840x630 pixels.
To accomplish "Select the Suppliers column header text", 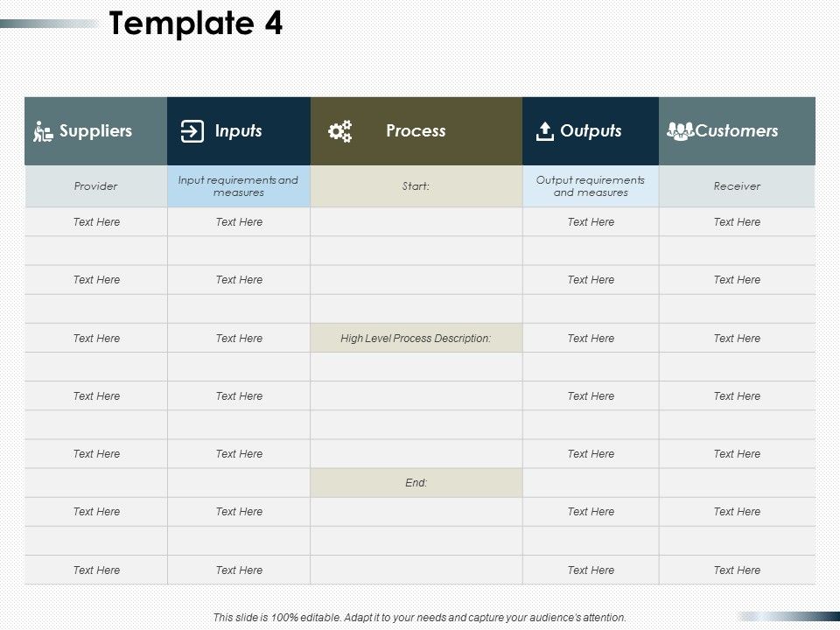I will (96, 131).
